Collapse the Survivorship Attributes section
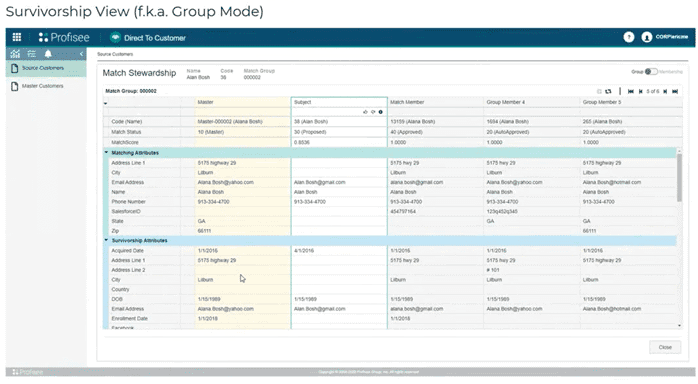 pos(106,240)
